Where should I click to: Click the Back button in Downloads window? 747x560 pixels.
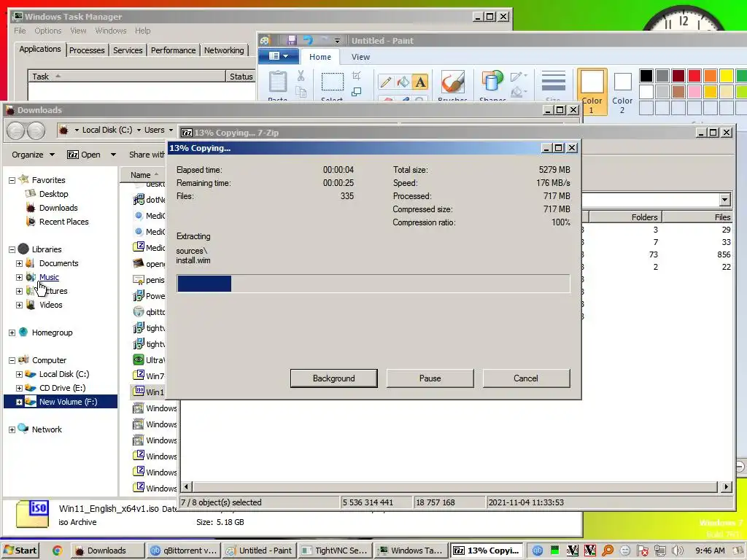[16, 130]
